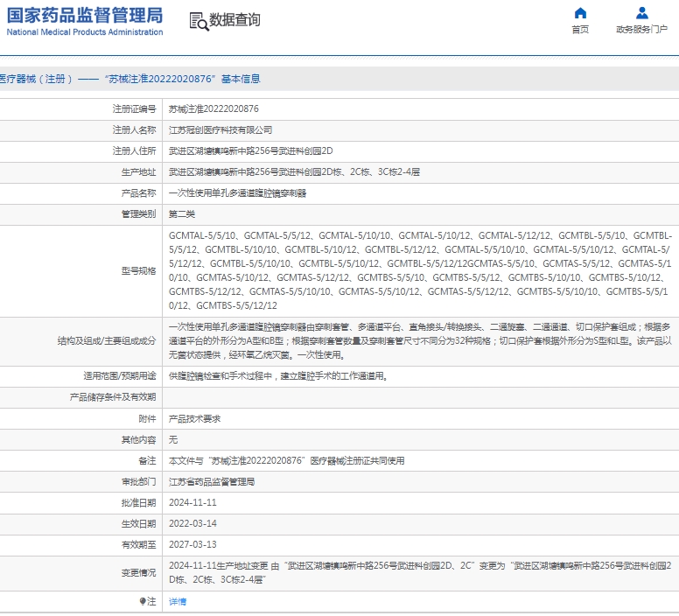Click product name 一次性使用单孔多通道腹腔镜穿刺器
This screenshot has height=616, width=679.
pyautogui.click(x=237, y=193)
